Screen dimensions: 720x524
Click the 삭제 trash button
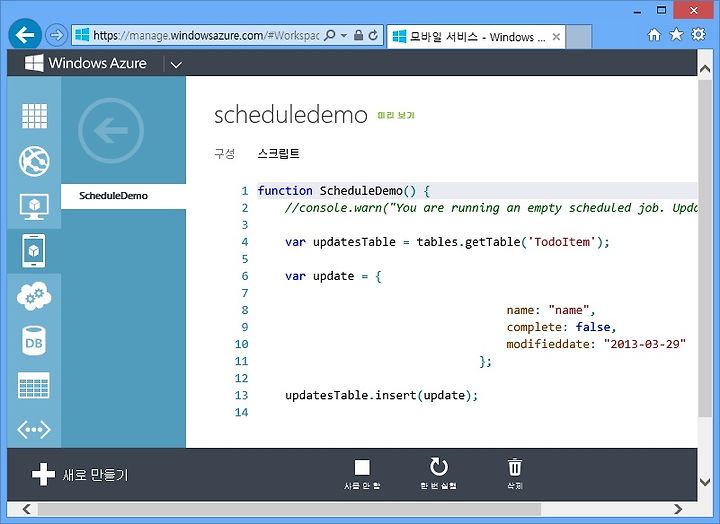(x=515, y=474)
